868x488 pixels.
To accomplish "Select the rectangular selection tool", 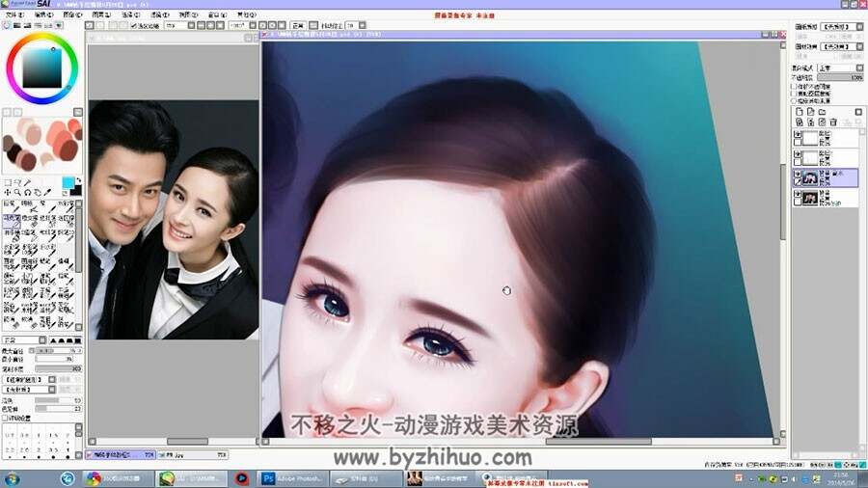I will 8,182.
